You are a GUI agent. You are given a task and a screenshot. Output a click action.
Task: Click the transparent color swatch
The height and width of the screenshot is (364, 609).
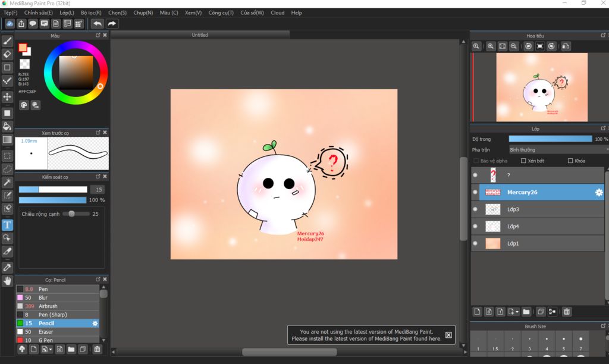click(x=24, y=64)
